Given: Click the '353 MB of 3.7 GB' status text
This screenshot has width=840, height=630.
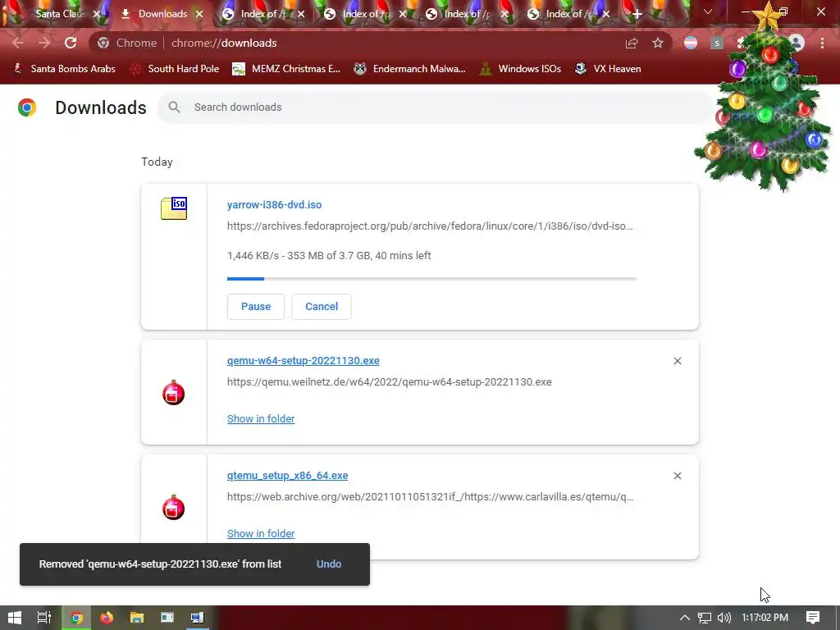Looking at the screenshot, I should (x=329, y=256).
